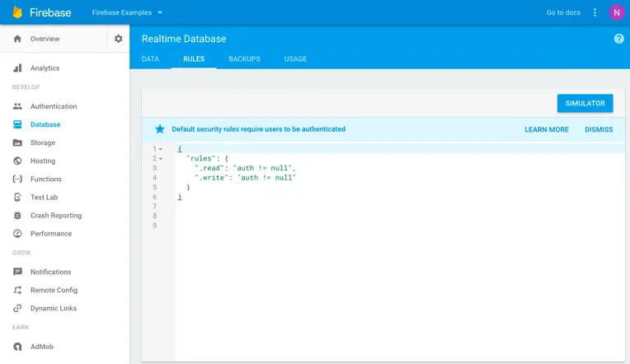Collapse the "rules" block at line 2
Viewport: 630px width, 364px height.
coord(161,158)
